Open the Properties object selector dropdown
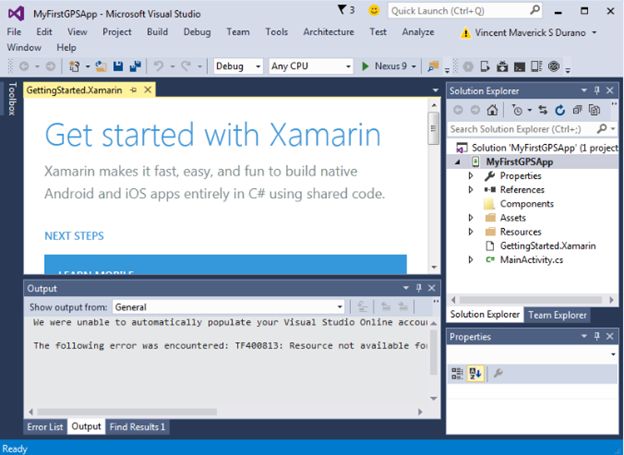The width and height of the screenshot is (624, 455). point(613,354)
